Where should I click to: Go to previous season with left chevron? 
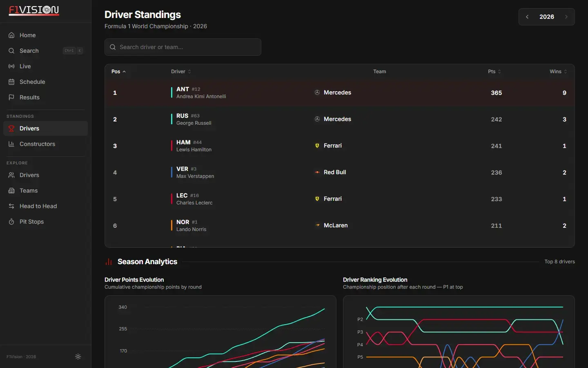coord(527,17)
